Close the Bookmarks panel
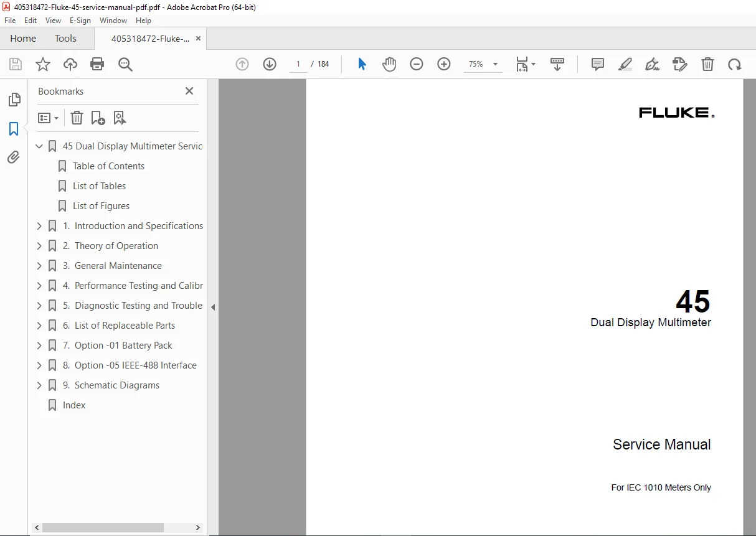 pos(189,91)
